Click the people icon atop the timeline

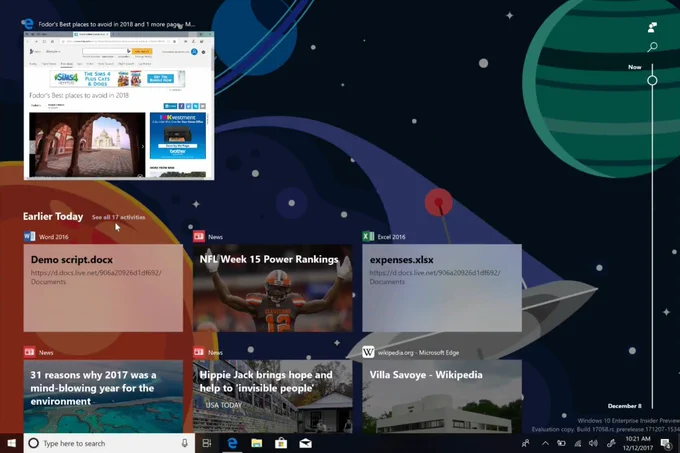click(652, 27)
